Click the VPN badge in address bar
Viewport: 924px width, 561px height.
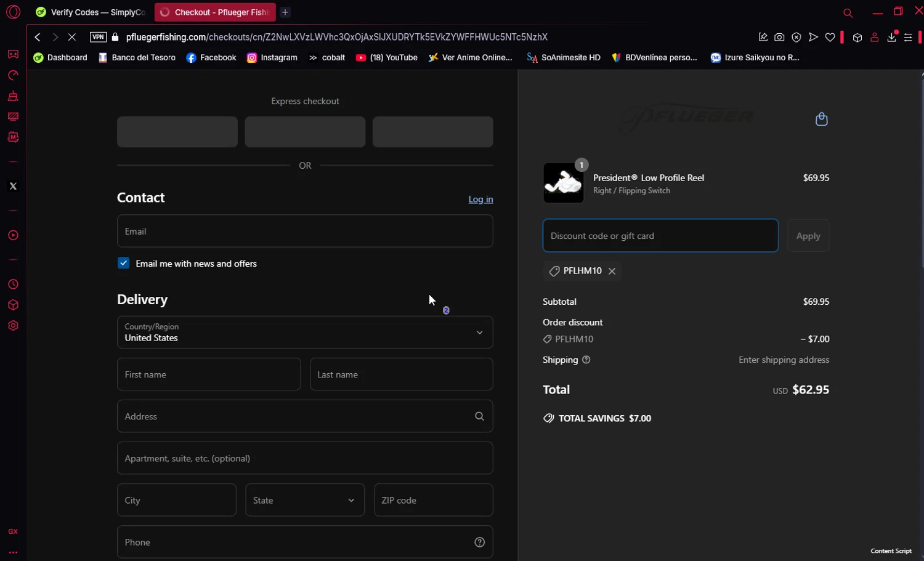(x=98, y=37)
